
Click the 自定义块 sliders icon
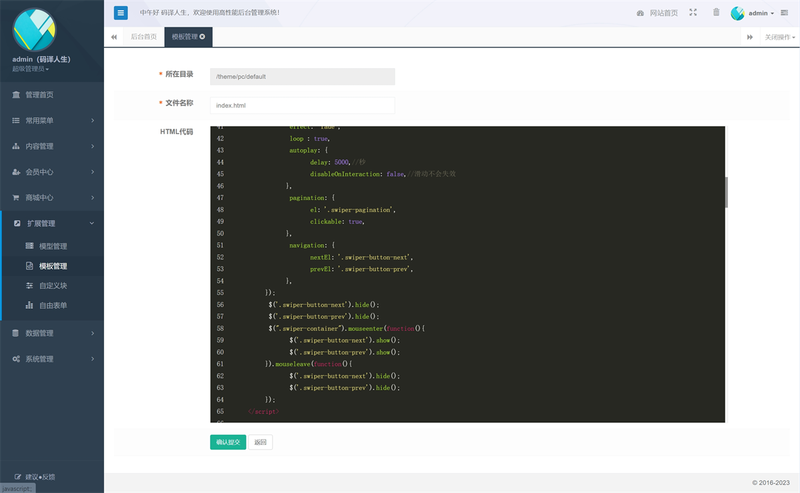pyautogui.click(x=30, y=285)
